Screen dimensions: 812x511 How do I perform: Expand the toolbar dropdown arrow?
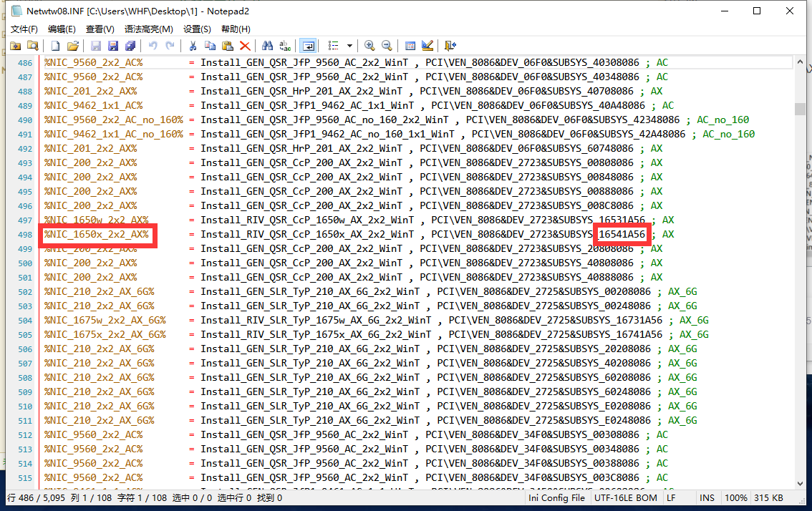pos(349,46)
